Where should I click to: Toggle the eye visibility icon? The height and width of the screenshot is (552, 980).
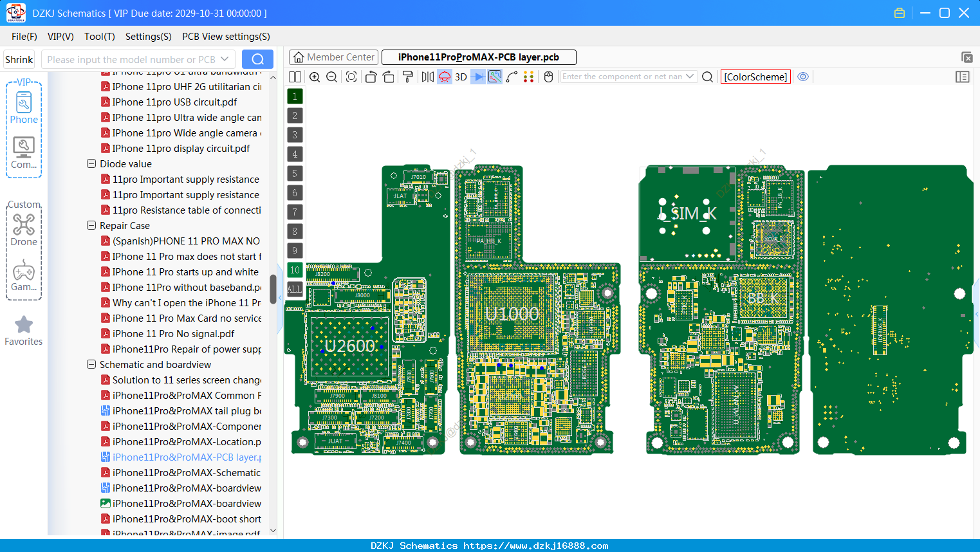point(803,77)
